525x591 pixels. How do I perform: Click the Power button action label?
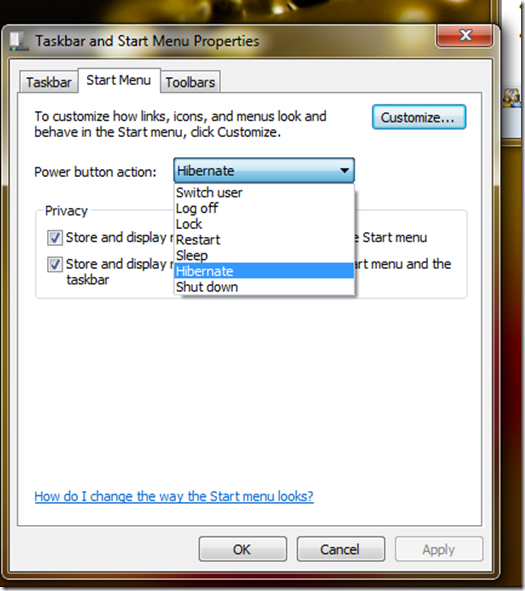pyautogui.click(x=95, y=172)
